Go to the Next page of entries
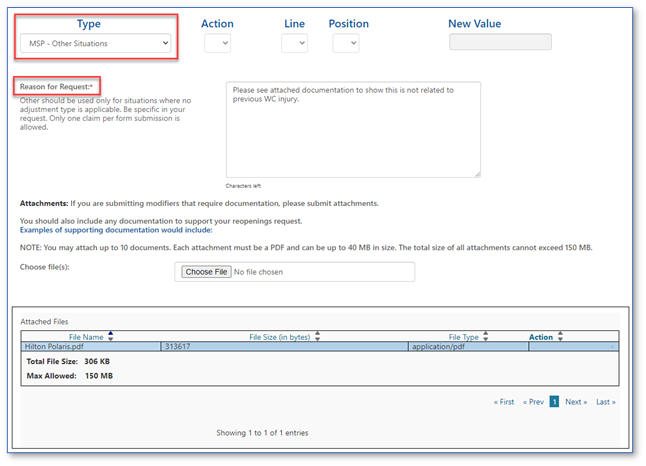This screenshot has height=466, width=646. coord(575,402)
